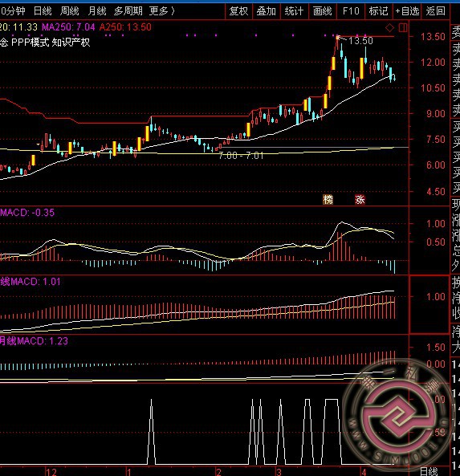Click the weekly 线MACD: 1.01 label
This screenshot has width=460, height=476.
coord(31,282)
